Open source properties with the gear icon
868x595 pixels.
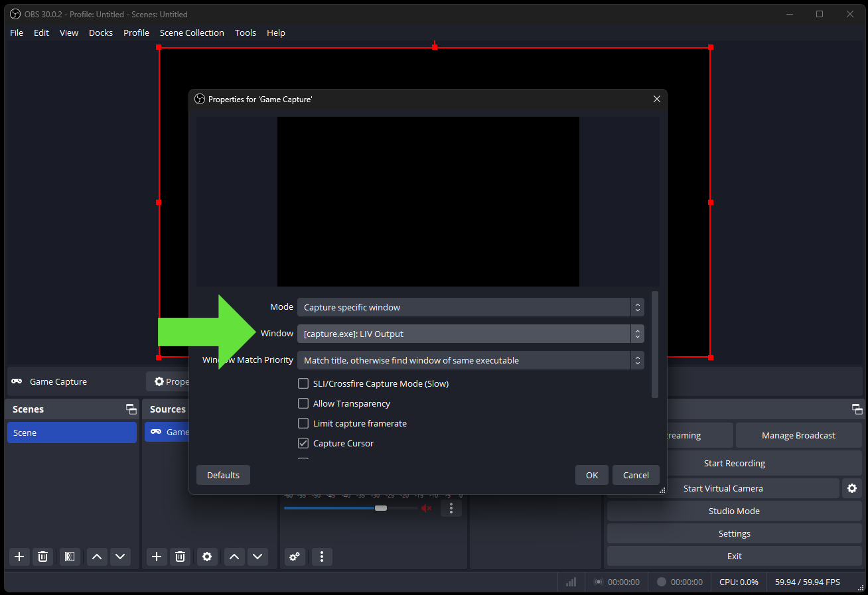(206, 557)
